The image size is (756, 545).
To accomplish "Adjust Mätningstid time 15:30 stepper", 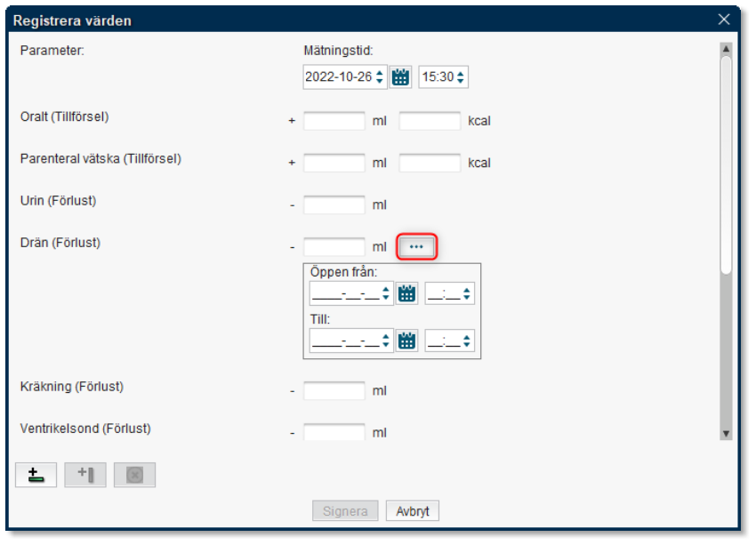I will tap(461, 77).
